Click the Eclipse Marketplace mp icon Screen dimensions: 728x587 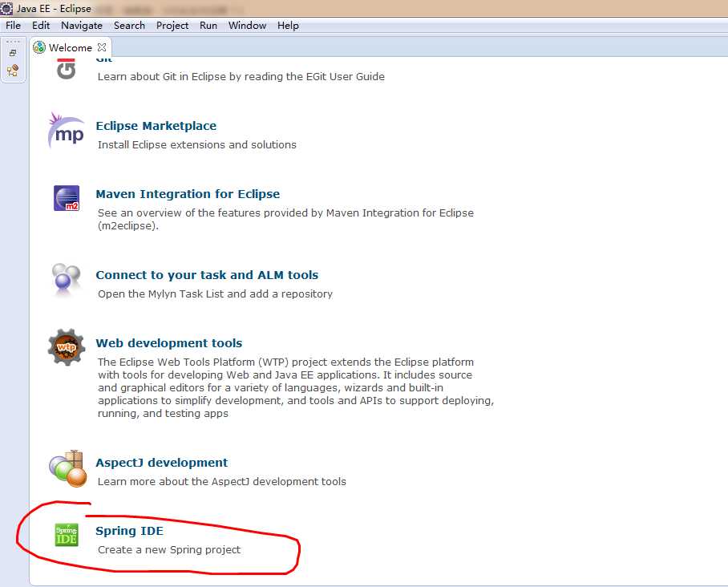(67, 132)
